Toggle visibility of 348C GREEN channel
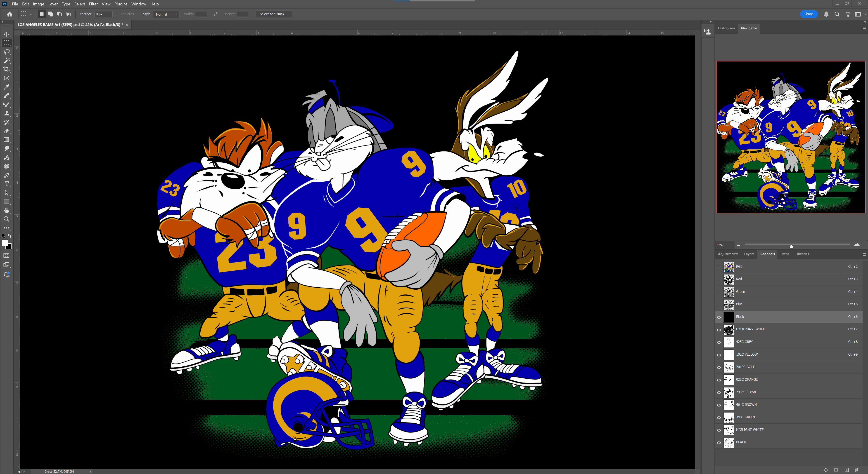Screen dimensions: 868x474 tap(719, 418)
